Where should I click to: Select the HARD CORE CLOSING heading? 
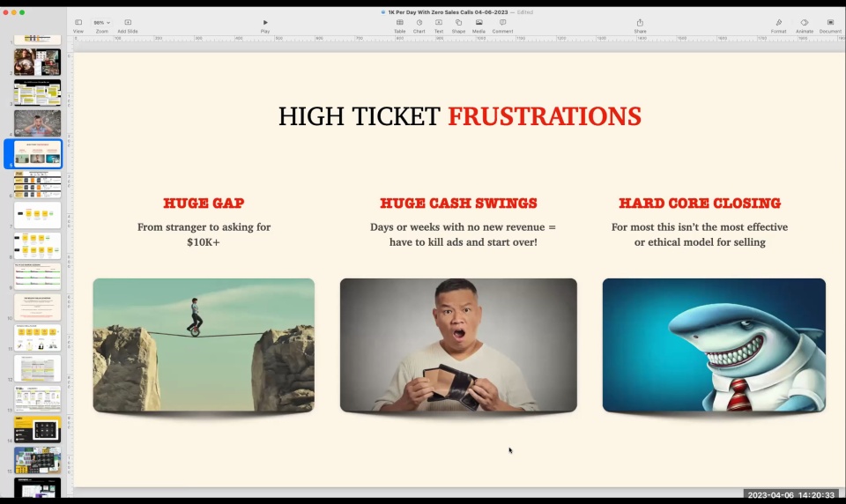[700, 203]
